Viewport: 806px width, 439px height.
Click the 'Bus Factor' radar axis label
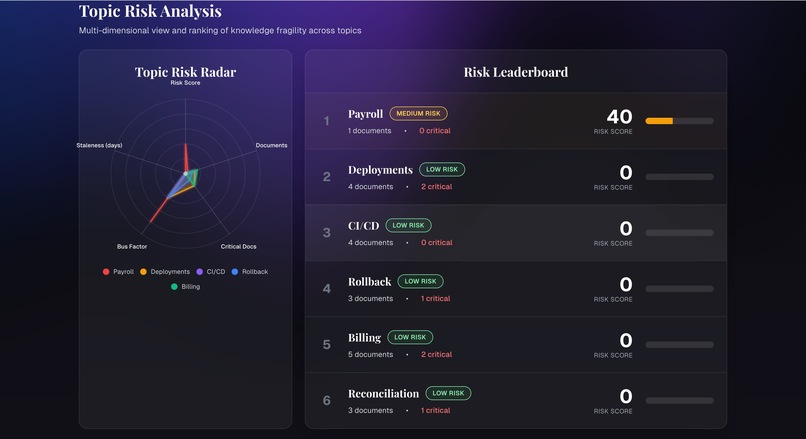coord(132,247)
